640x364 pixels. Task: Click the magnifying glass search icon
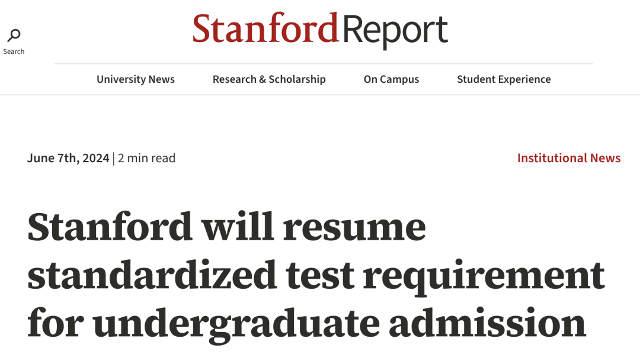(x=14, y=36)
